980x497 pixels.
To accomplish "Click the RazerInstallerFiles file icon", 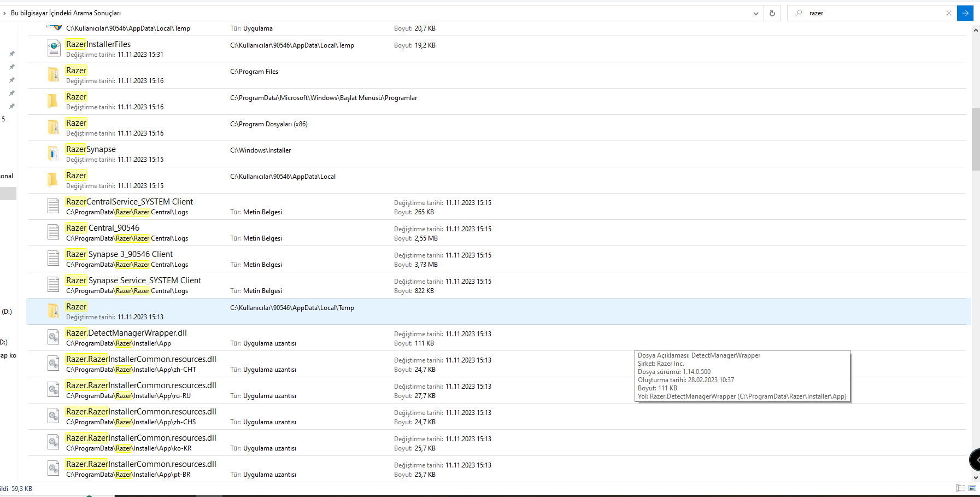I will click(x=53, y=49).
